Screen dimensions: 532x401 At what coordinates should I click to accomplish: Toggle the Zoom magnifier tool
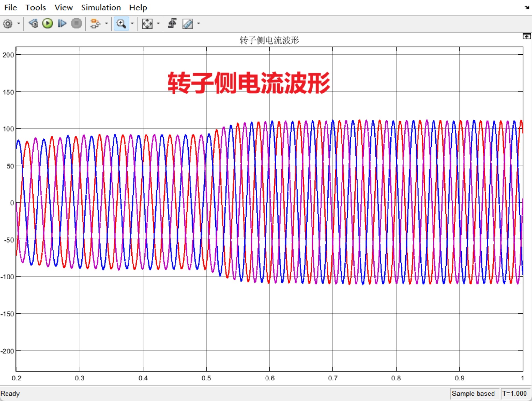121,24
